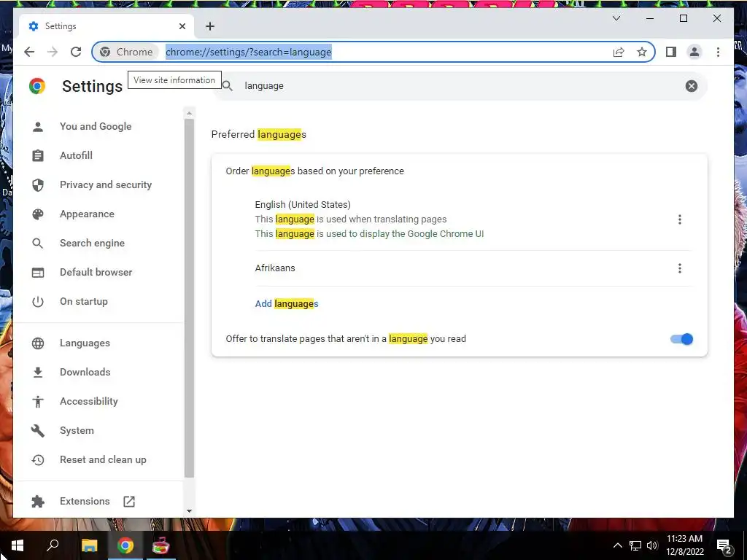This screenshot has height=560, width=747.
Task: Go to On startup settings
Action: 83,301
